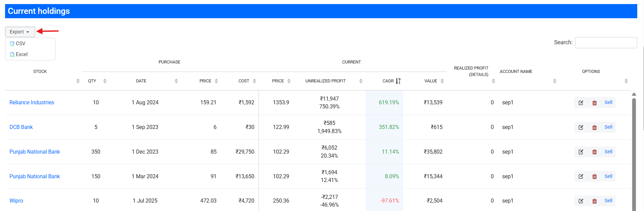Image resolution: width=644 pixels, height=211 pixels.
Task: Sort table by the Stock column arrows
Action: (x=78, y=81)
